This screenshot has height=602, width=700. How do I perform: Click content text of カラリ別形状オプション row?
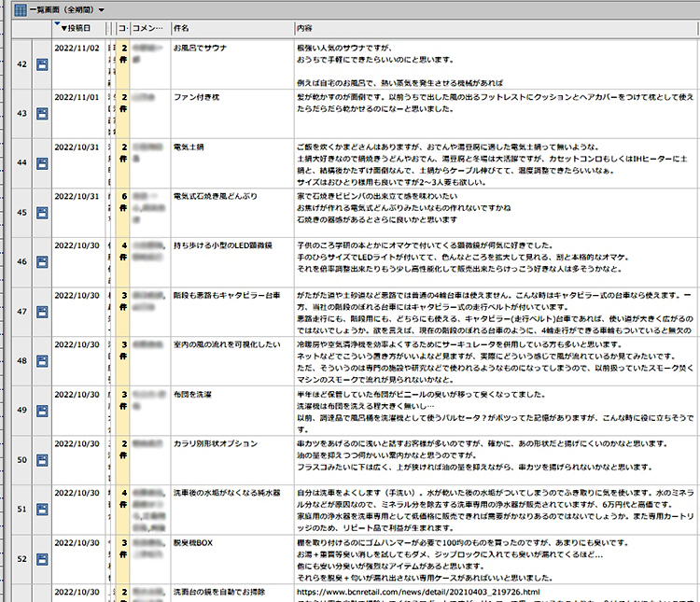483,455
